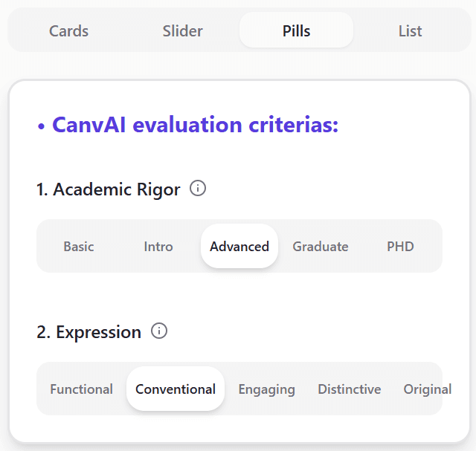Set Academic Rigor to PHD
The width and height of the screenshot is (476, 451).
click(400, 247)
